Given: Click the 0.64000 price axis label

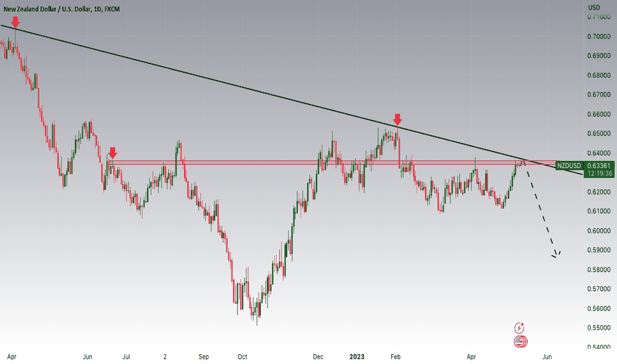Looking at the screenshot, I should point(599,153).
